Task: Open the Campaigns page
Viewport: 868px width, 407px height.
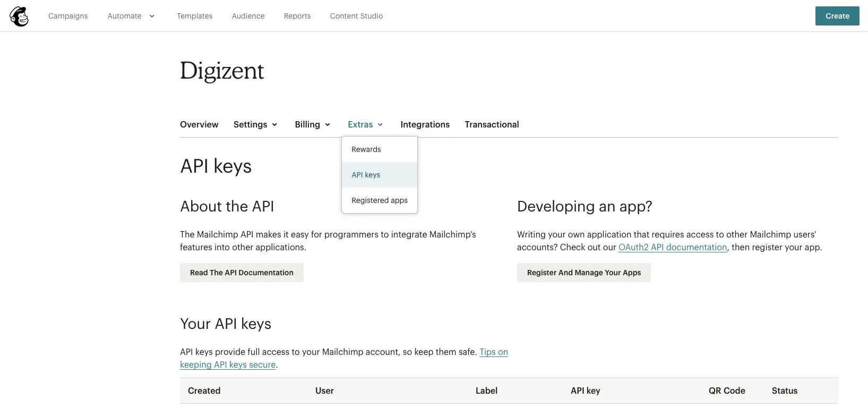Action: coord(68,16)
